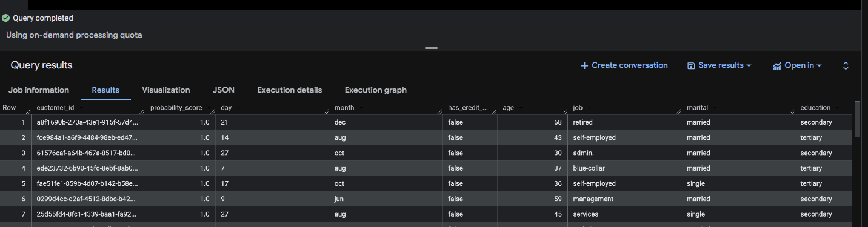Select the Results tab
Screen dimensions: 868x227
click(x=105, y=90)
